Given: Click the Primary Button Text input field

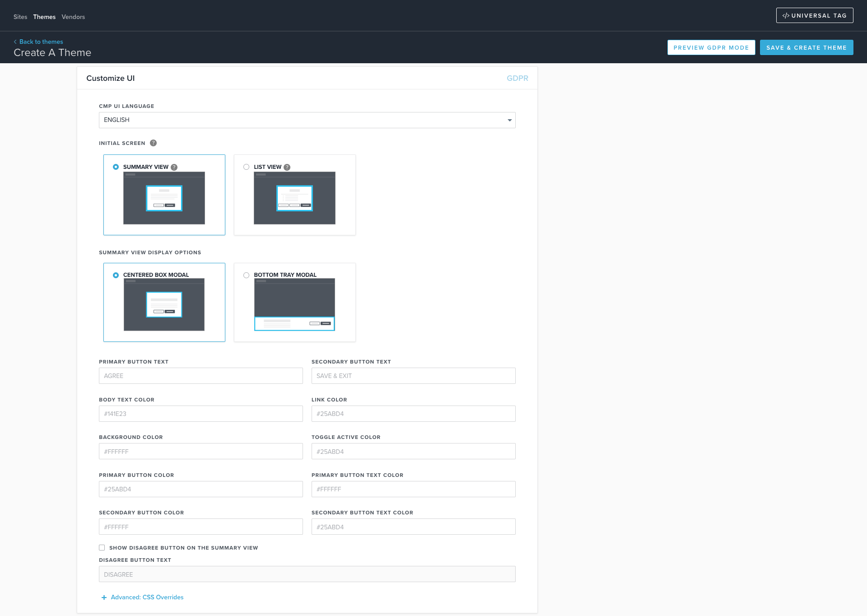Looking at the screenshot, I should [x=200, y=376].
